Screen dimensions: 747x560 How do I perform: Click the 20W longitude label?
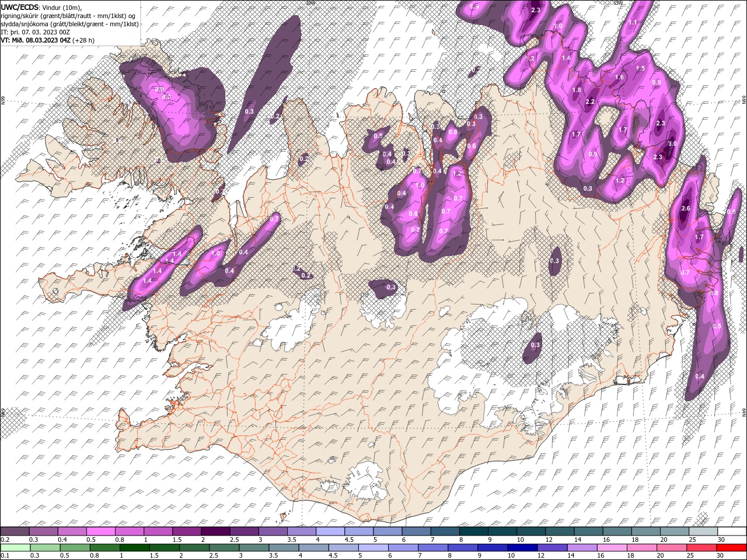point(310,2)
